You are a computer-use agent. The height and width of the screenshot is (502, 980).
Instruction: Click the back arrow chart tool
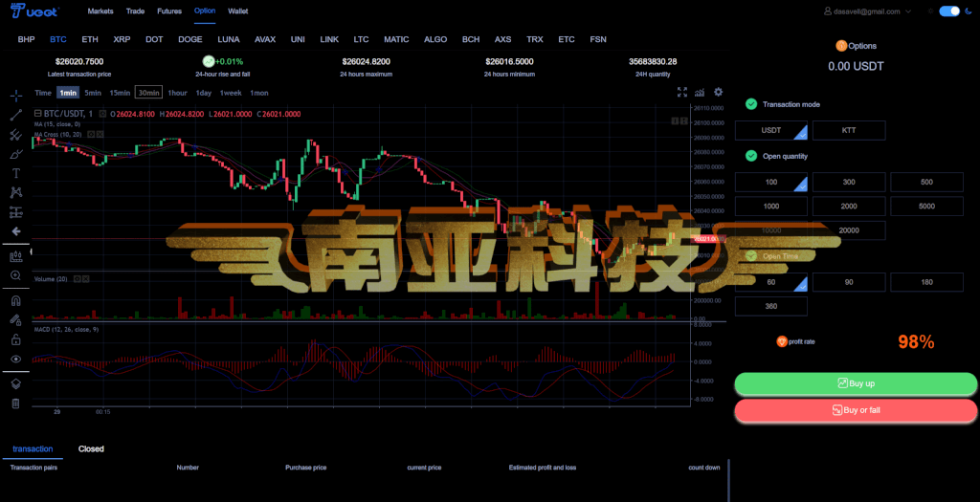tap(16, 231)
